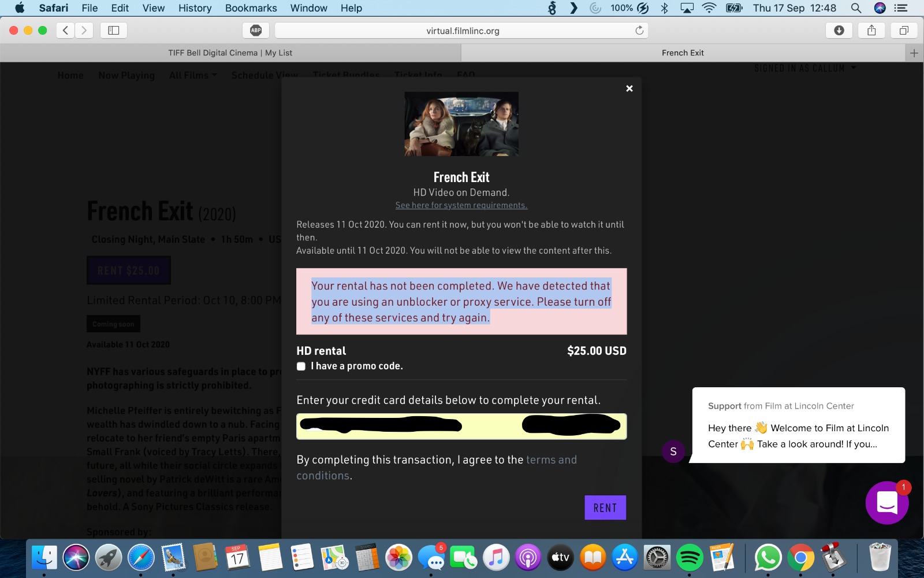Open Finder in the Dock
Screen dimensions: 924x578
(x=44, y=558)
